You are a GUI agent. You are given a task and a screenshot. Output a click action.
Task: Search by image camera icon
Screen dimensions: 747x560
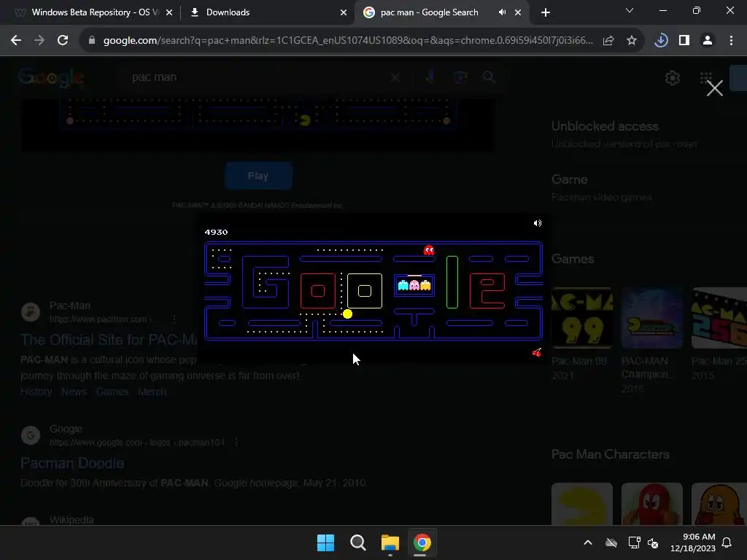(460, 77)
